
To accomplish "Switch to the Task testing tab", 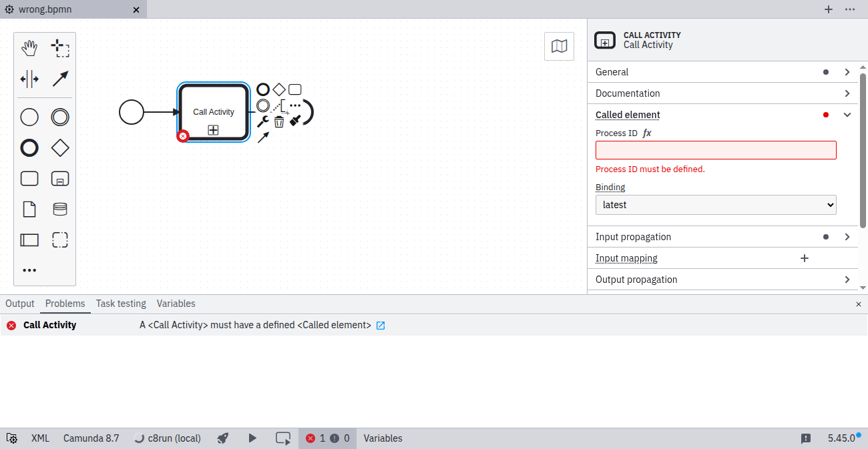I will (121, 304).
